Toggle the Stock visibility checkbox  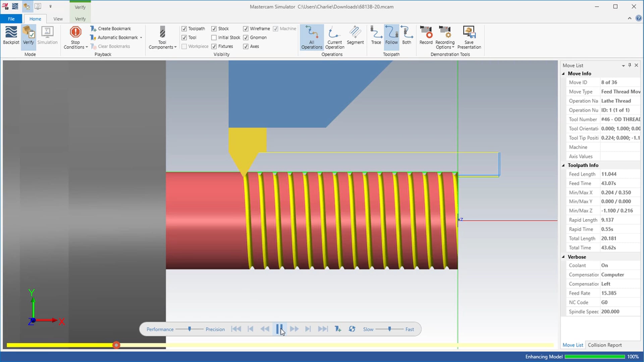click(x=214, y=28)
